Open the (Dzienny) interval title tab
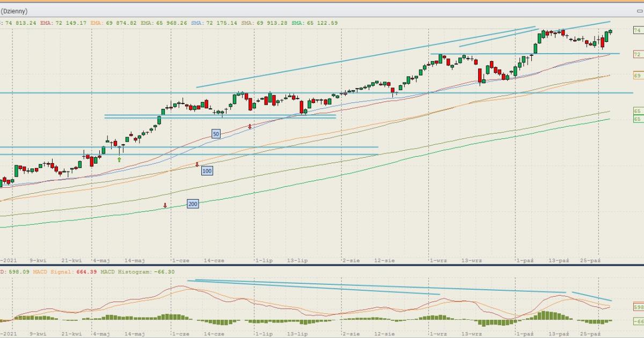Viewport: 644px width, 338px height. click(14, 11)
